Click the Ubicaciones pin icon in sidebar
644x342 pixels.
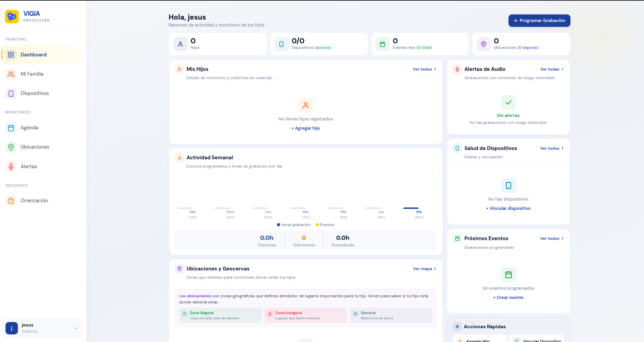11,147
